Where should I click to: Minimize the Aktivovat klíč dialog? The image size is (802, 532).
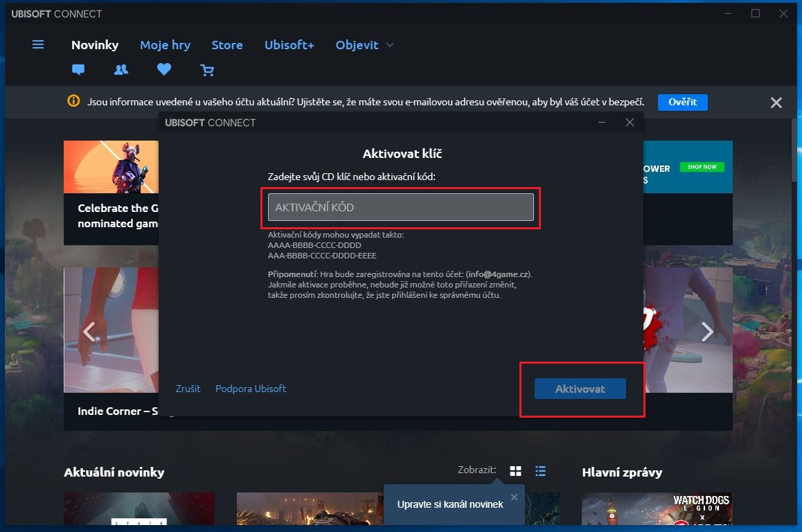(602, 122)
